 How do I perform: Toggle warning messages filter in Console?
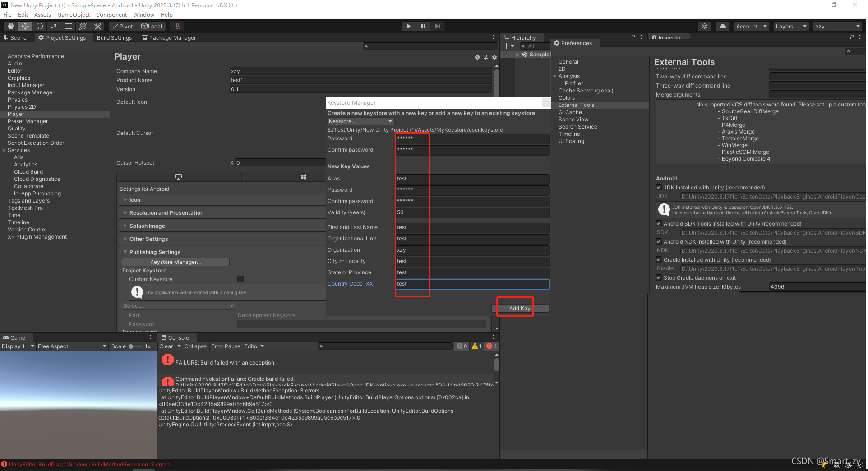[477, 346]
